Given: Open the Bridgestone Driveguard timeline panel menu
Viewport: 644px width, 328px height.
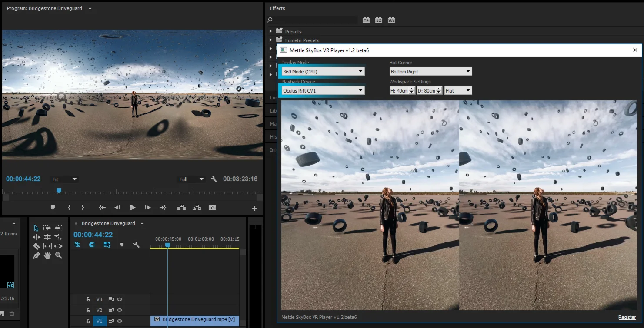Looking at the screenshot, I should [x=141, y=223].
